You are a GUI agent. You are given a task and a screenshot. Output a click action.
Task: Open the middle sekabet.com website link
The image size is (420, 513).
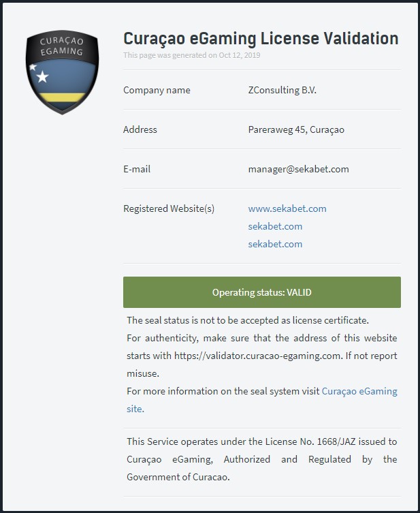[x=275, y=226]
